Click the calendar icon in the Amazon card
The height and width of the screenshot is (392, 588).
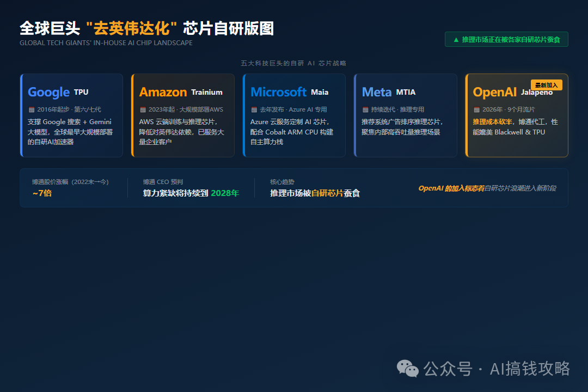[x=143, y=109]
